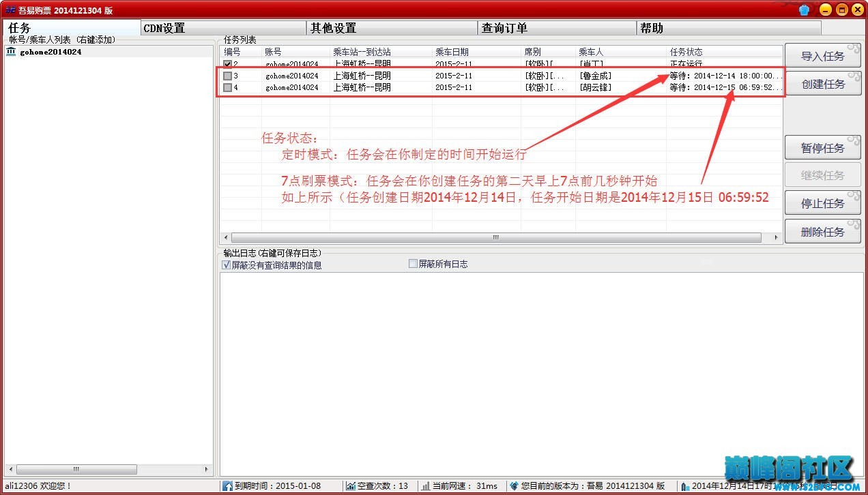Check the checkbox for task number 3

(228, 76)
